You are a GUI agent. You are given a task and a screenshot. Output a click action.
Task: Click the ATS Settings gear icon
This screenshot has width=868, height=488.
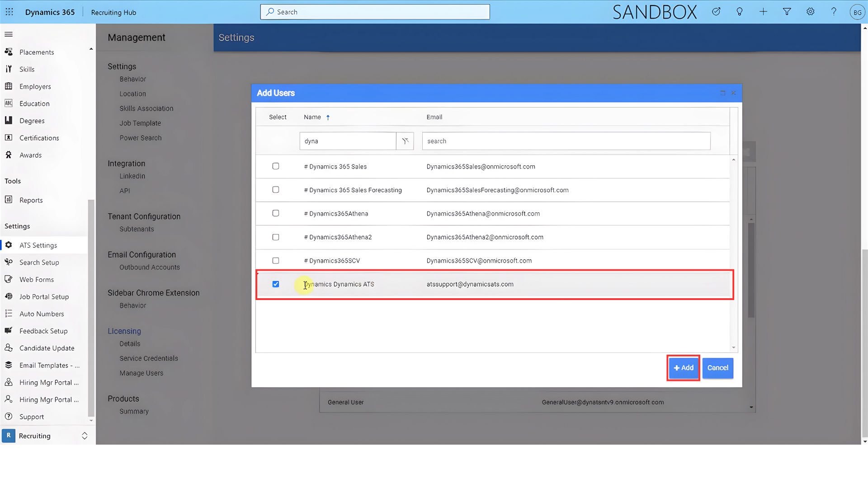(x=9, y=245)
